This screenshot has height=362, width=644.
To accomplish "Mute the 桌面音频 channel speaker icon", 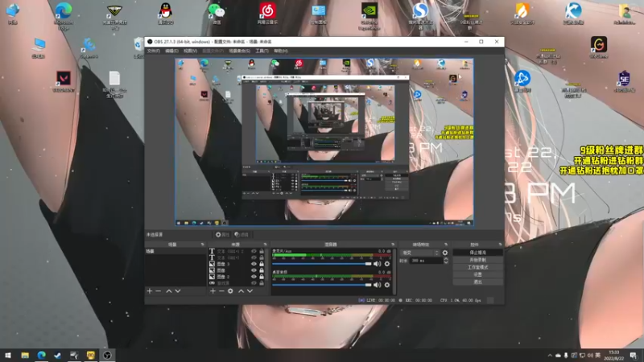I will point(377,285).
